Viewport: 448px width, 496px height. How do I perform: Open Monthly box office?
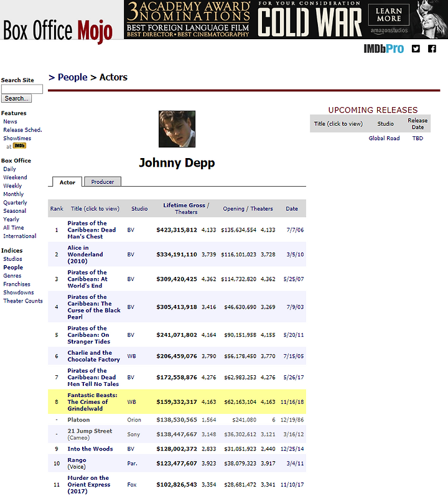(x=13, y=194)
